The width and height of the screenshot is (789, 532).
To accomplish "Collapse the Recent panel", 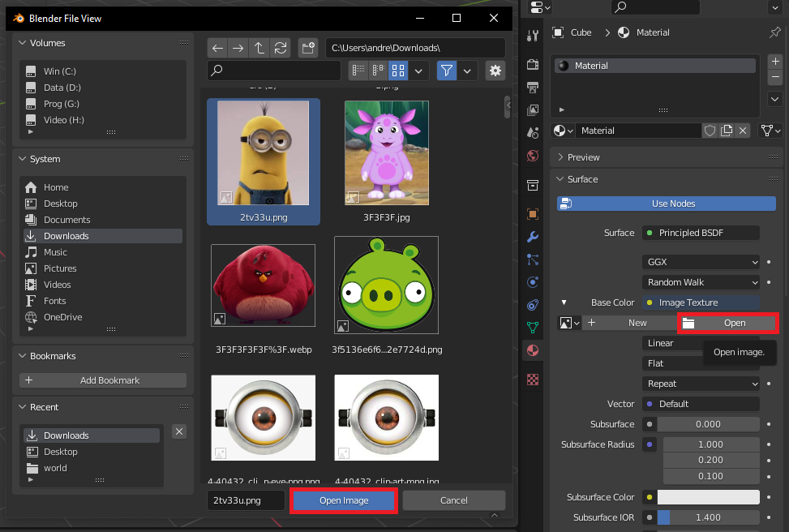I will (22, 406).
